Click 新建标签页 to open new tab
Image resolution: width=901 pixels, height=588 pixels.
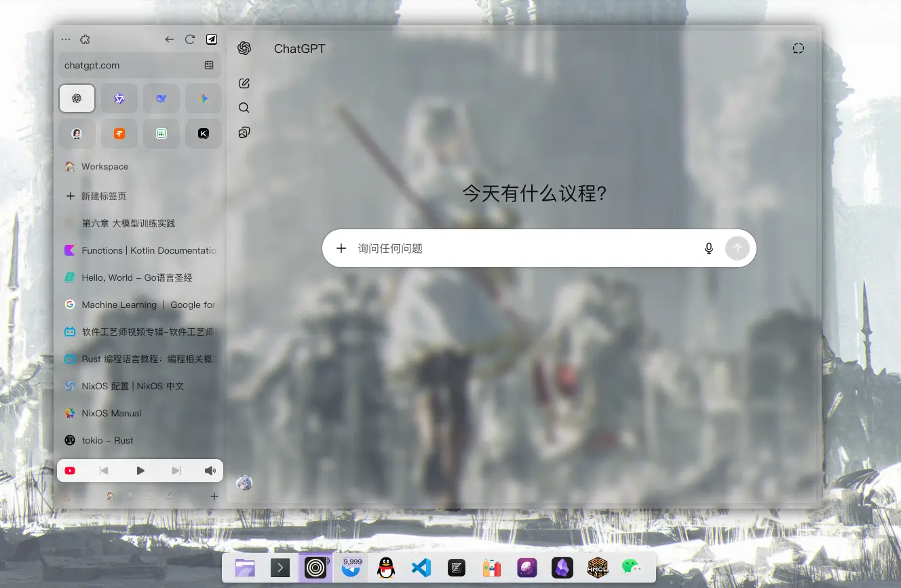[103, 196]
